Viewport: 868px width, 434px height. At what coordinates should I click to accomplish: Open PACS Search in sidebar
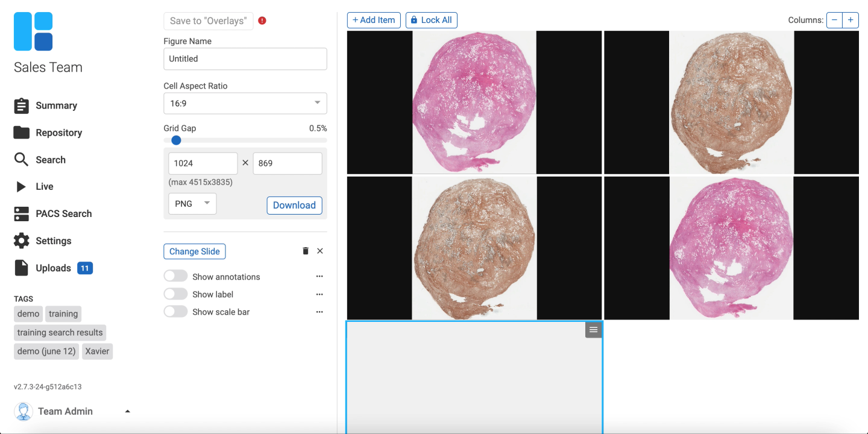[x=64, y=214]
